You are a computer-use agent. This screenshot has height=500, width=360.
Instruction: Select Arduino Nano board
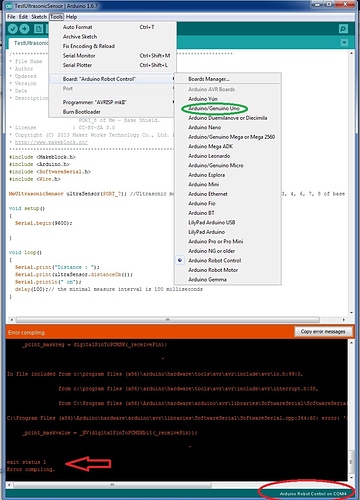pyautogui.click(x=228, y=127)
